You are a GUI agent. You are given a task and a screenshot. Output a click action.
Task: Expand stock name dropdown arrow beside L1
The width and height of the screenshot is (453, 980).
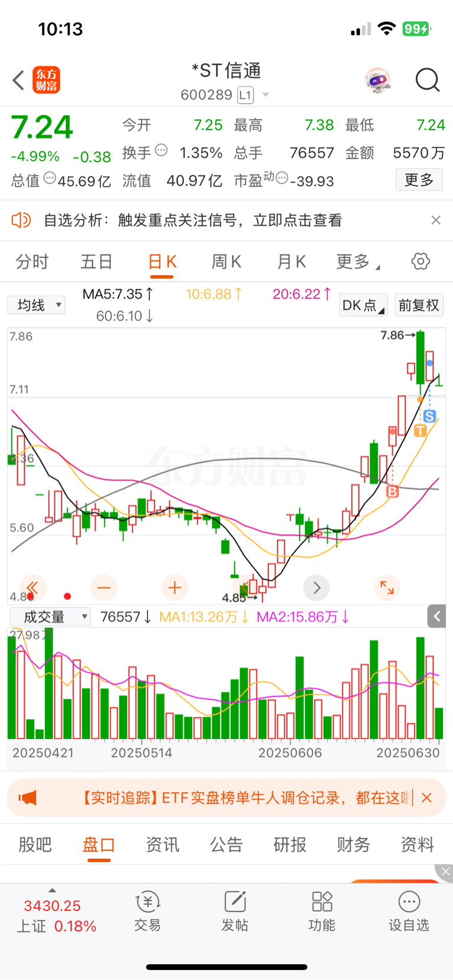click(265, 95)
